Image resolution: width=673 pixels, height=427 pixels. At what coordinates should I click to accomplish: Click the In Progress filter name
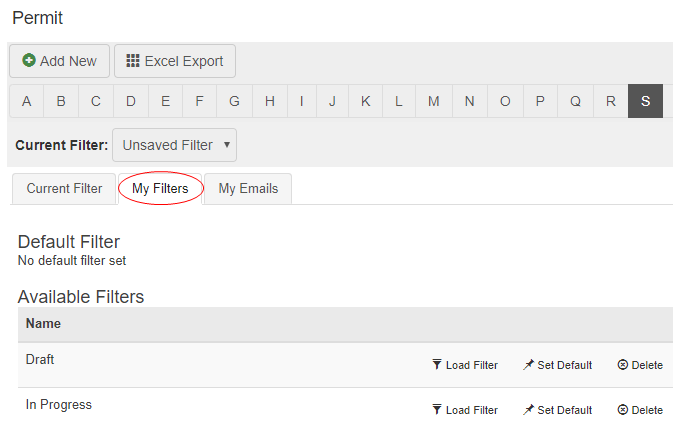[58, 404]
